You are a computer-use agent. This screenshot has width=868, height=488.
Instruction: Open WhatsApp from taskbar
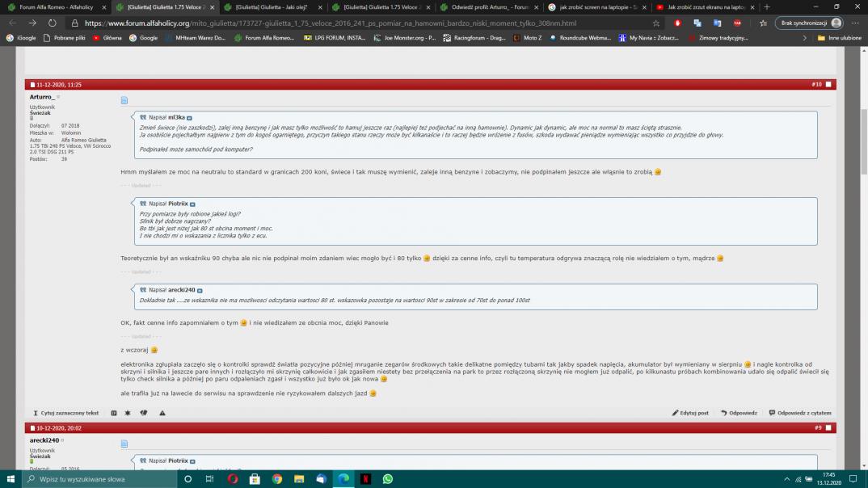[387, 478]
